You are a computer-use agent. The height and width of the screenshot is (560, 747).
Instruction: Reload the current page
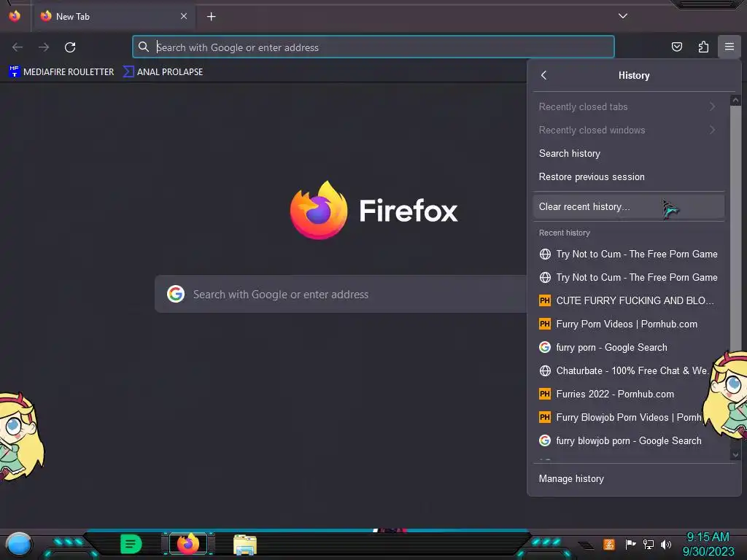pos(70,47)
